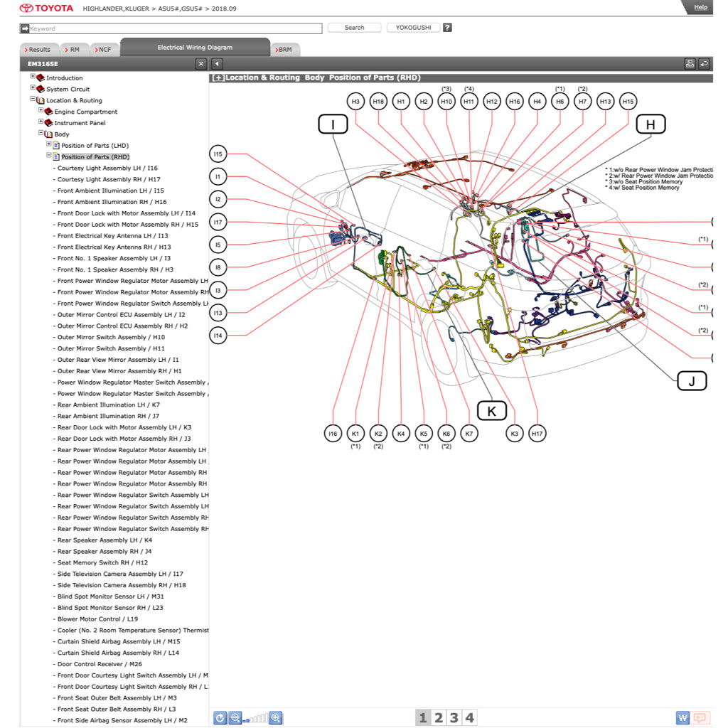Zoom in on the wiring diagram
Image resolution: width=728 pixels, height=728 pixels.
(x=276, y=718)
